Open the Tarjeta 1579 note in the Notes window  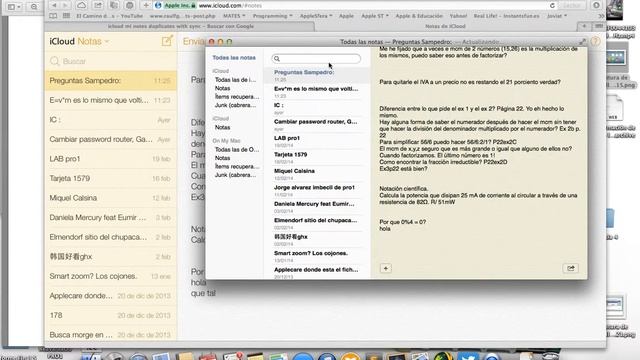[x=317, y=158]
